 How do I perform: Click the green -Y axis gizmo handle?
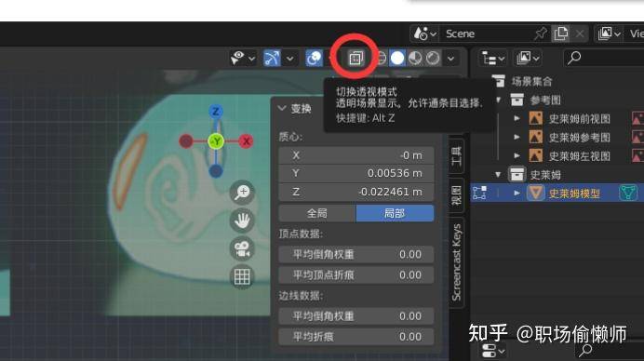coord(216,141)
